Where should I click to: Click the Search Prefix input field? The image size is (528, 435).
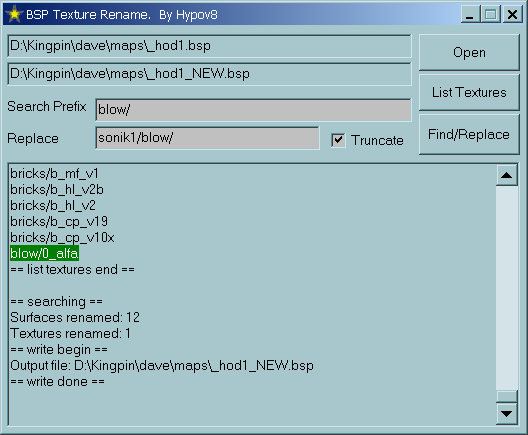[253, 109]
